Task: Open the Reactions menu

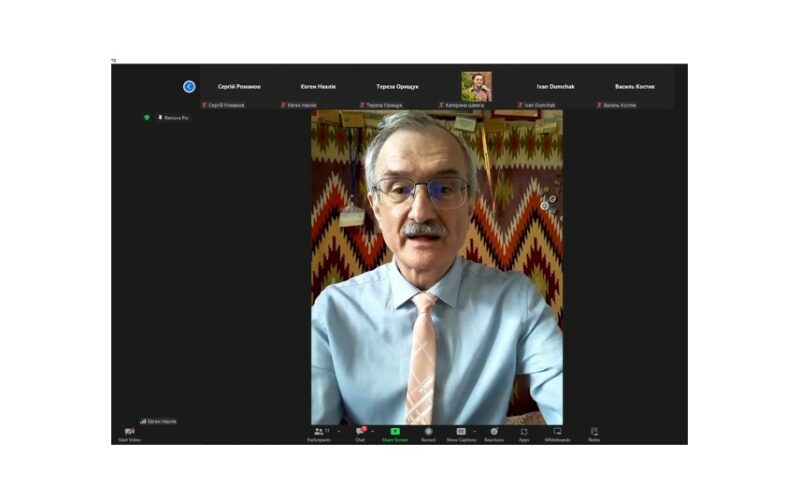Action: [x=494, y=432]
